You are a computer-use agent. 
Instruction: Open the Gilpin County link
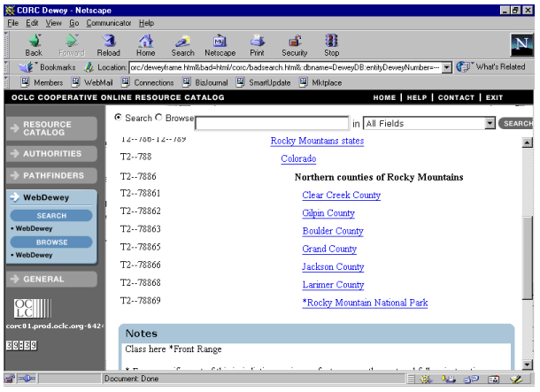click(328, 213)
